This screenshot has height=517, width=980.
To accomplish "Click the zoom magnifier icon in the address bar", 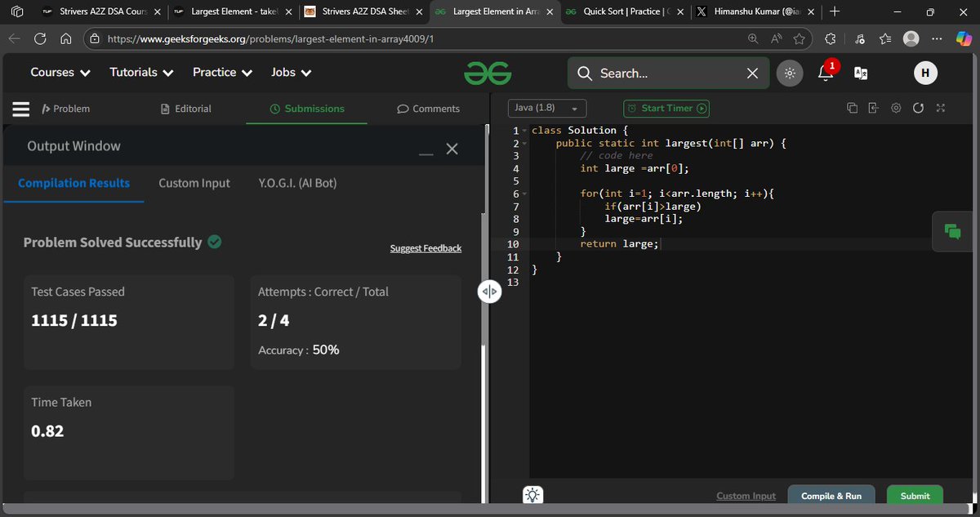I will click(753, 38).
